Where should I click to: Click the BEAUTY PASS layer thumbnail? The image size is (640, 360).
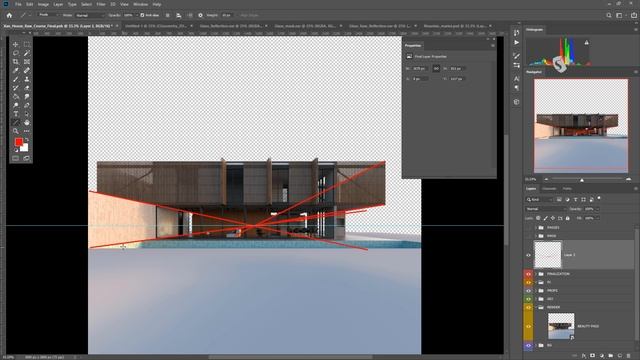pos(561,326)
